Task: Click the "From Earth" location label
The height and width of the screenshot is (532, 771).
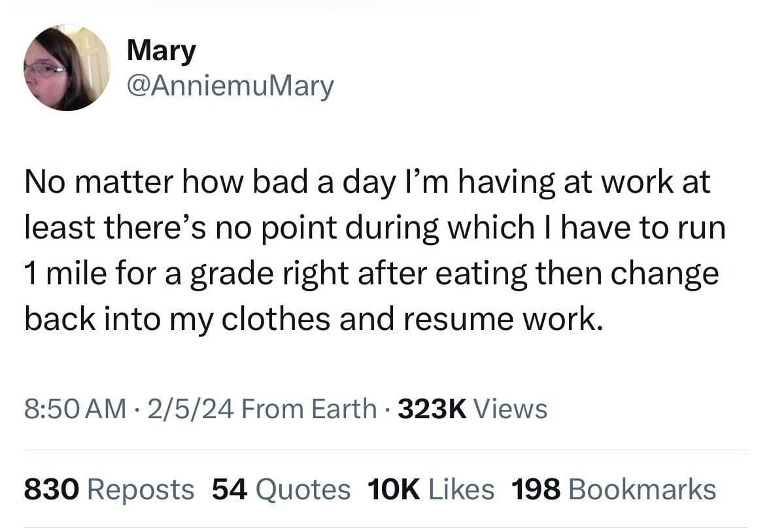Action: click(309, 409)
